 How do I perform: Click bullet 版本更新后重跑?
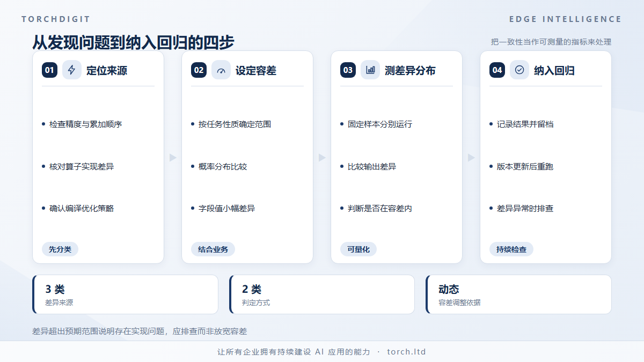(525, 166)
